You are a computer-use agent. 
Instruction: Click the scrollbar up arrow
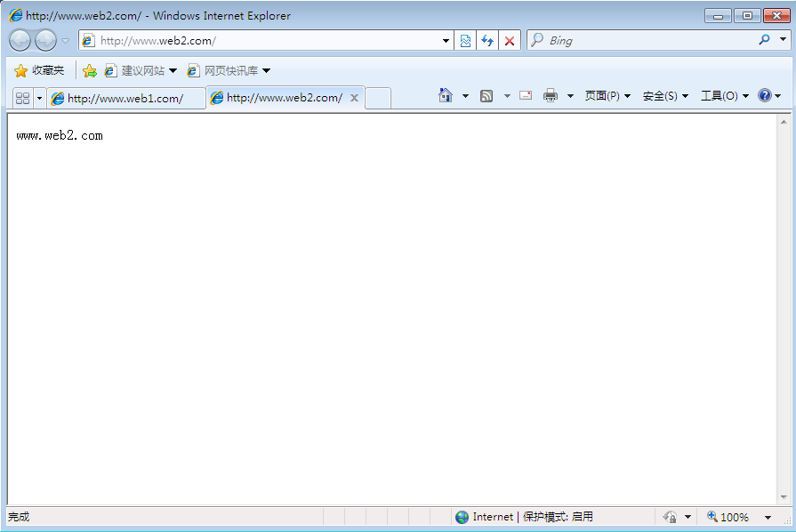[784, 122]
